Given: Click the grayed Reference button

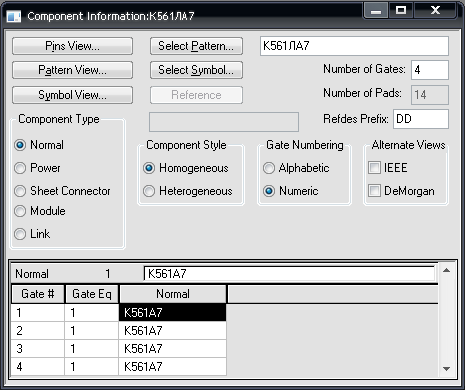Looking at the screenshot, I should coord(196,95).
